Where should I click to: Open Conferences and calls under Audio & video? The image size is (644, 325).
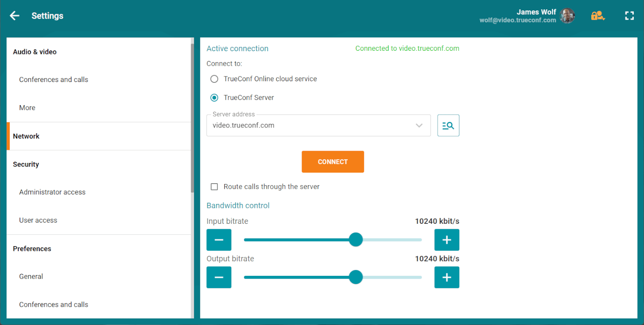click(99, 80)
